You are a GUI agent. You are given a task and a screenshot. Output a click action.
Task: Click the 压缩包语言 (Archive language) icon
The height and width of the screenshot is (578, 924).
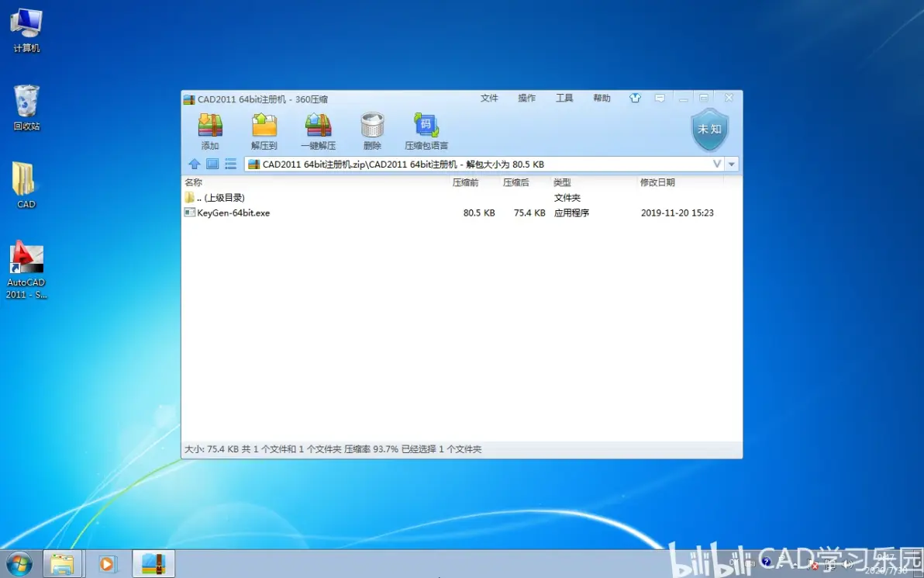pyautogui.click(x=426, y=131)
